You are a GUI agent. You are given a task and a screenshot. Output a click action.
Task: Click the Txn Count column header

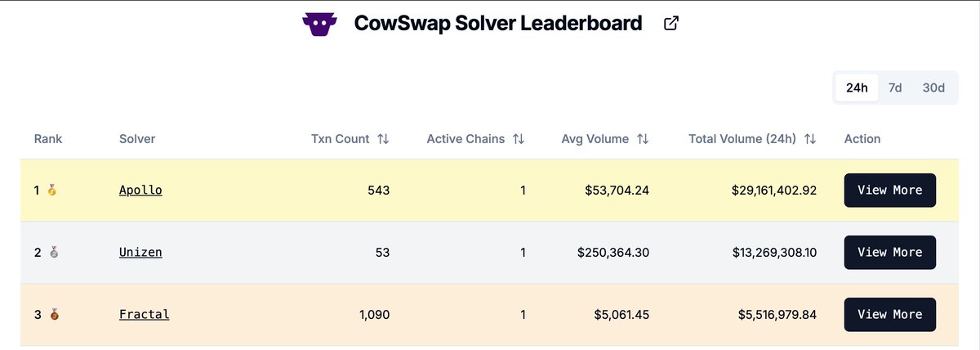point(341,139)
